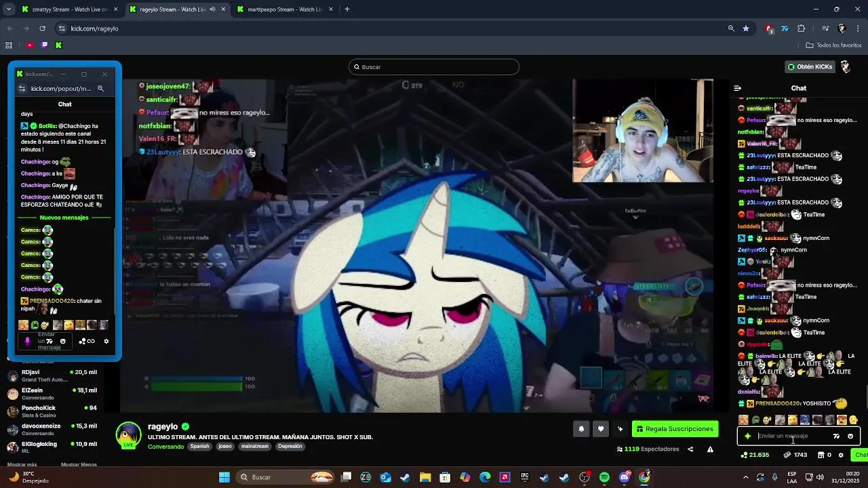Follow rageylo with the heart button
This screenshot has width=868, height=488.
601,429
